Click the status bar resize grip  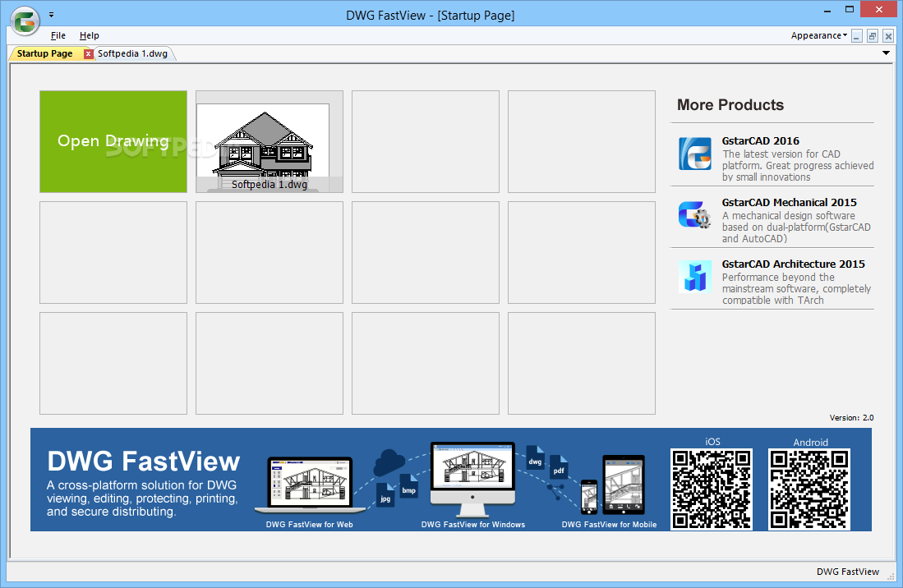click(891, 576)
